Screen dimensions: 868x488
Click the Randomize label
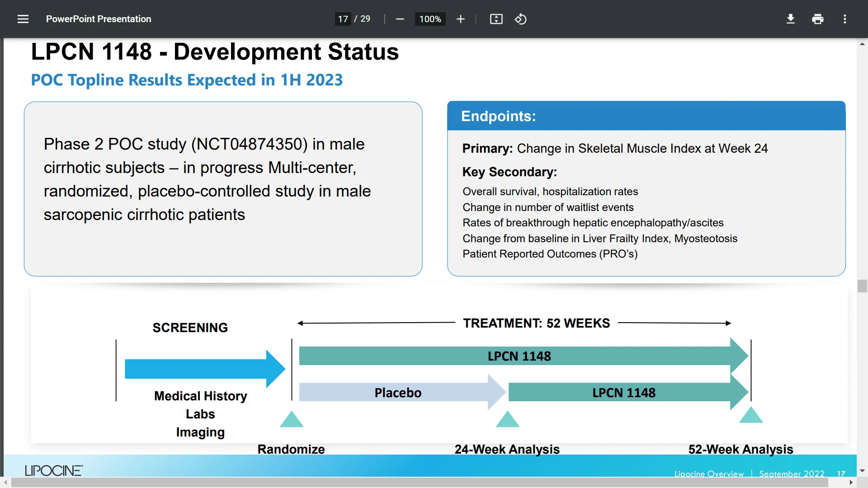291,449
